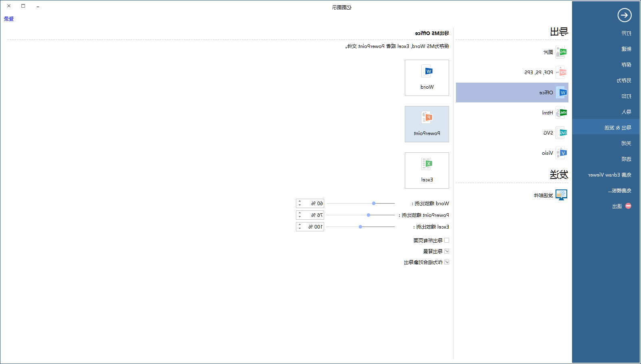Pick the Html export icon
This screenshot has width=641, height=364.
561,112
